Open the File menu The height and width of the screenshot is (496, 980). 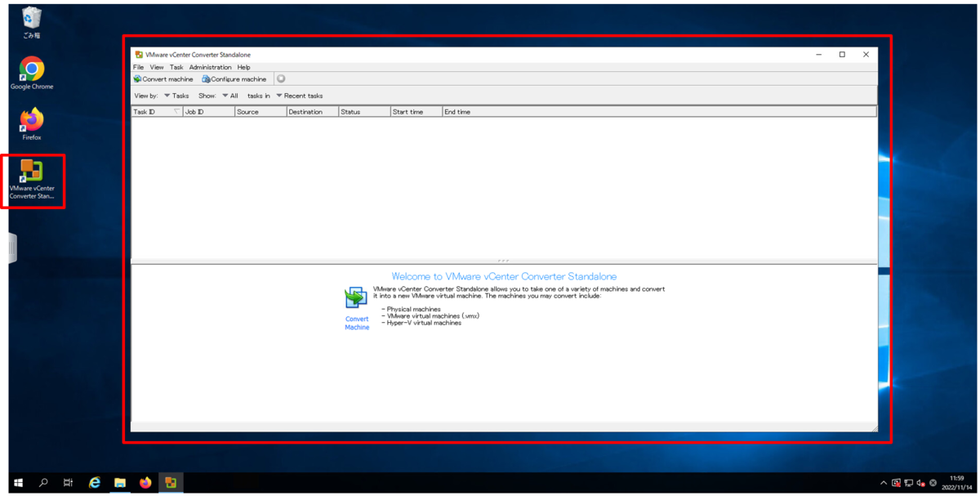[138, 67]
